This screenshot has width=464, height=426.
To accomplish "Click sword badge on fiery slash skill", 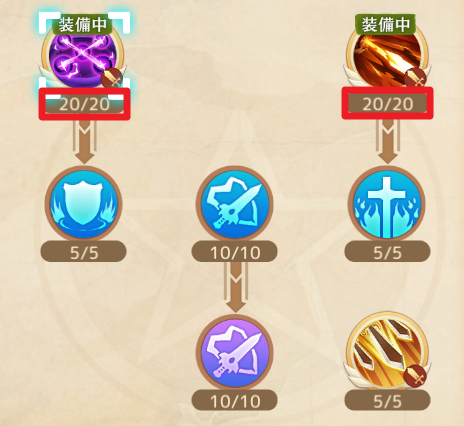I will [x=415, y=79].
